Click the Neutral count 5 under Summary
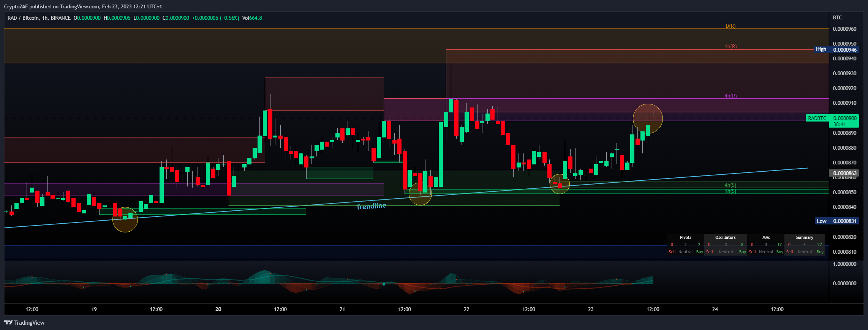The image size is (868, 330). 804,245
